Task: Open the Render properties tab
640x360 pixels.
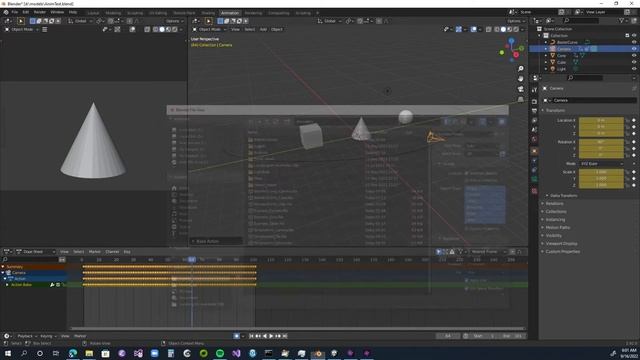Action: (x=534, y=101)
